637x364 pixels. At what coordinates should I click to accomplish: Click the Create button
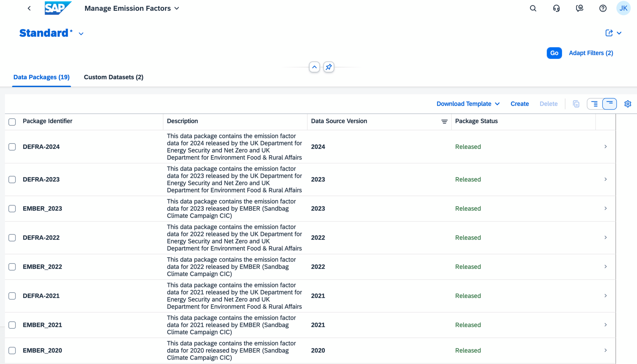(519, 104)
